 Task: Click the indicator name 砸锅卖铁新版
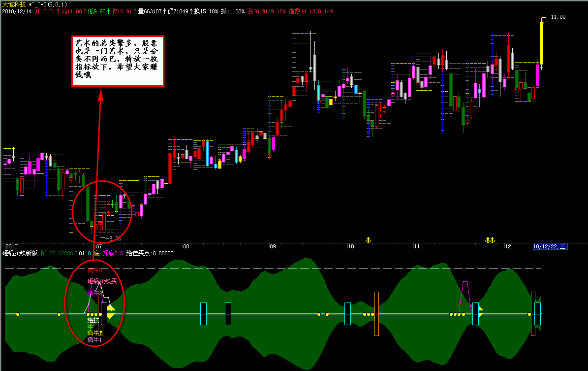coord(20,253)
